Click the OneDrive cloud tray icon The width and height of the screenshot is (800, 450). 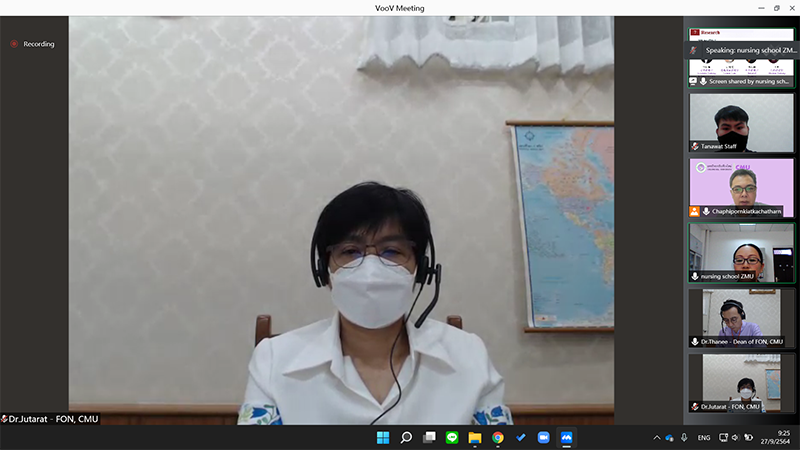669,438
